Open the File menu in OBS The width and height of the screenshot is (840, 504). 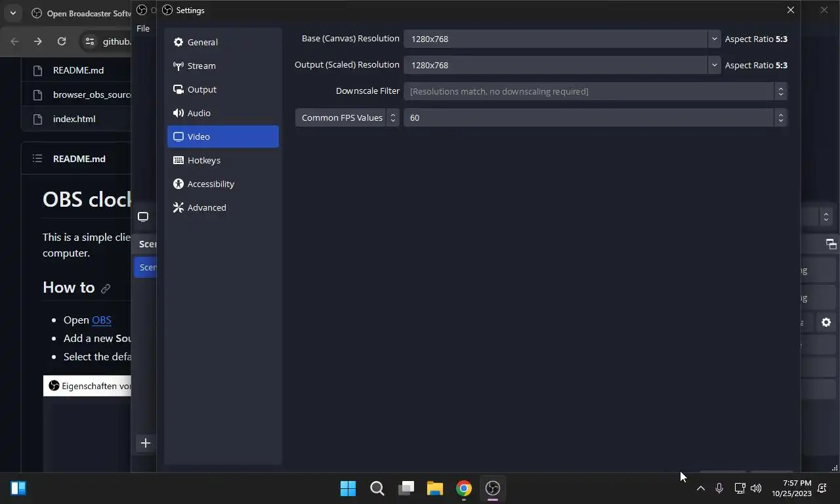coord(143,28)
